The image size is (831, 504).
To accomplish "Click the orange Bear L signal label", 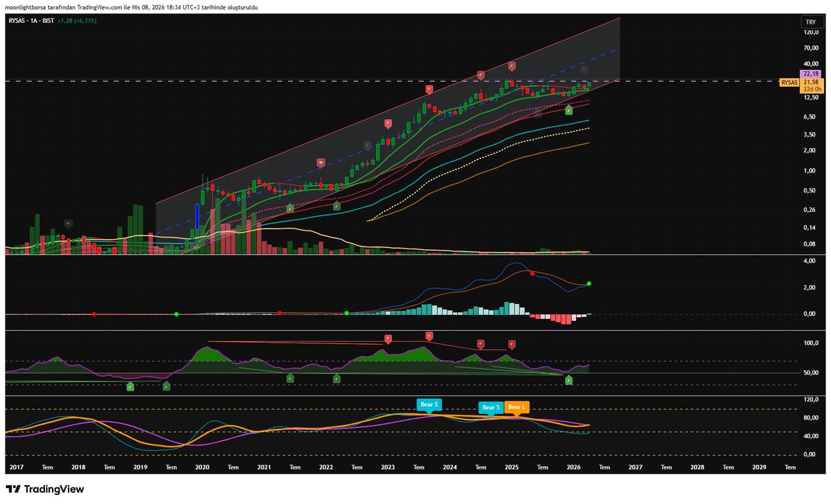I will click(516, 407).
